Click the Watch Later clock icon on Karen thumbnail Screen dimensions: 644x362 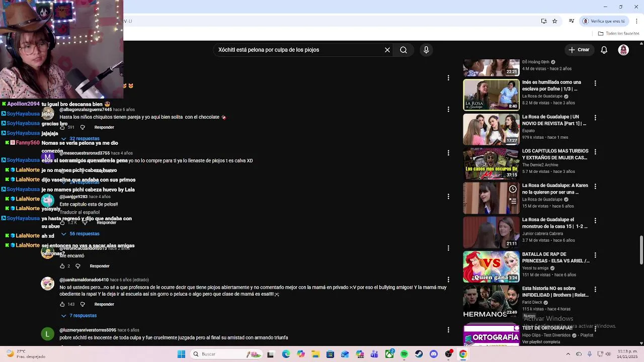513,189
